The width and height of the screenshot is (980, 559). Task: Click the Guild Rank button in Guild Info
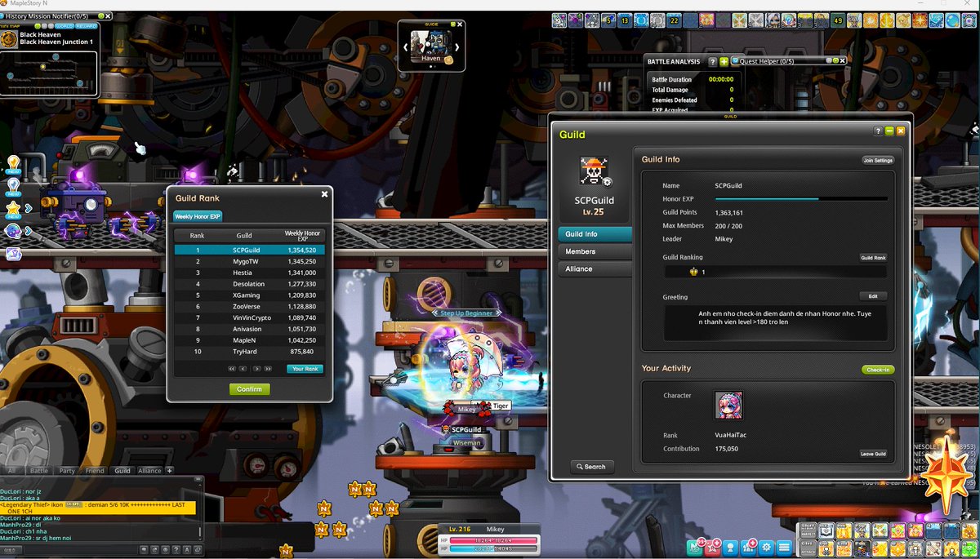[x=873, y=258]
